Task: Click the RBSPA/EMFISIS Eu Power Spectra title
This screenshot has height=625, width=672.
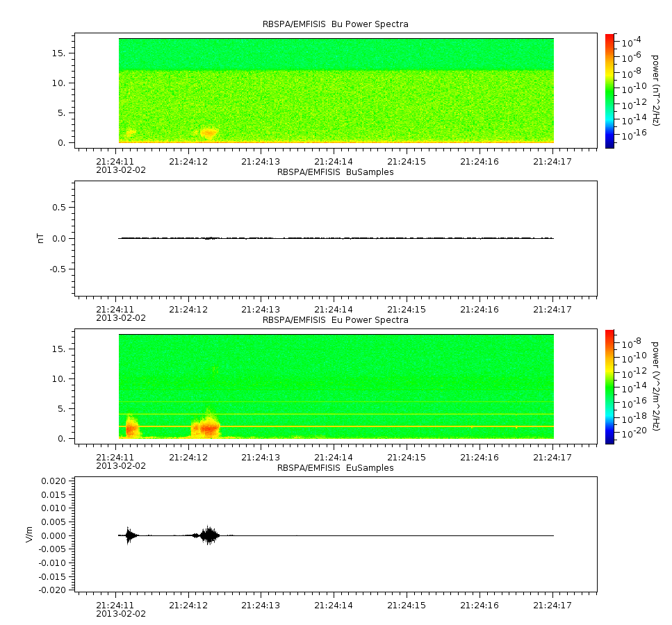Action: pos(335,320)
